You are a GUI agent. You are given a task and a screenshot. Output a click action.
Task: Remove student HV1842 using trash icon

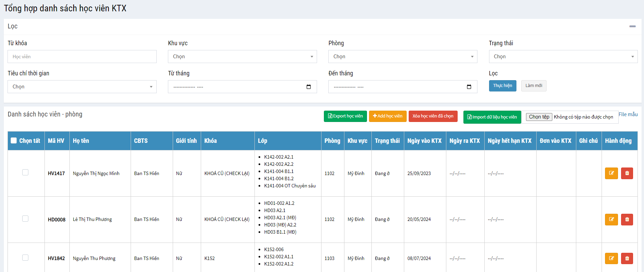point(627,259)
